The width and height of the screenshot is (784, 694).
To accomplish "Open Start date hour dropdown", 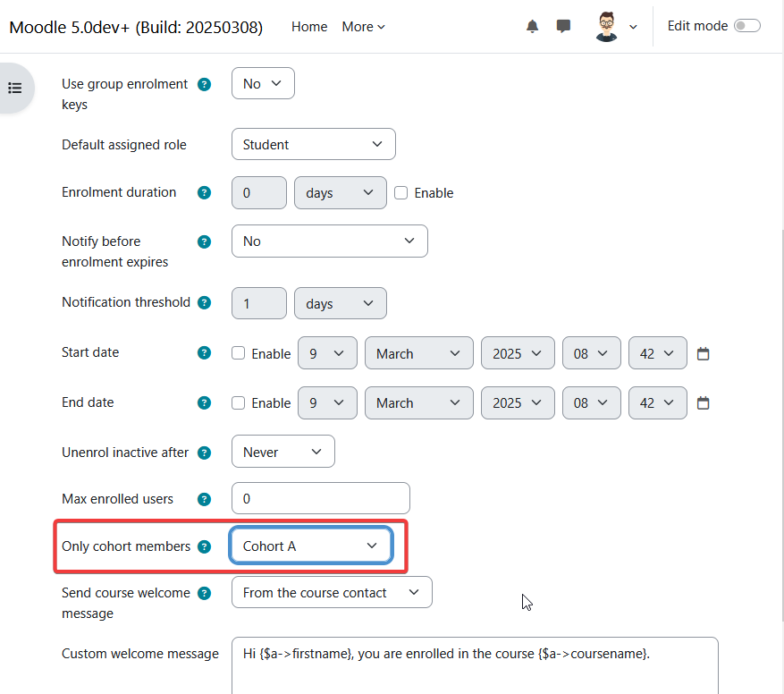I will point(592,353).
